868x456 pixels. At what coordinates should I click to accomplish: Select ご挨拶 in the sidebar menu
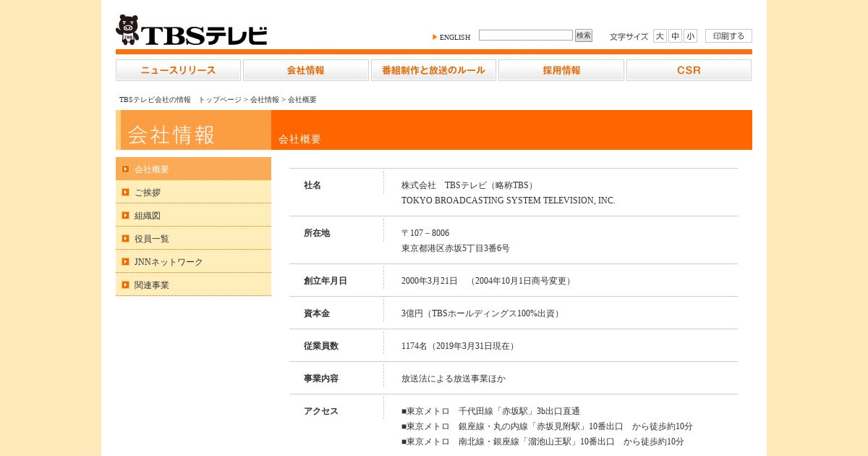193,192
